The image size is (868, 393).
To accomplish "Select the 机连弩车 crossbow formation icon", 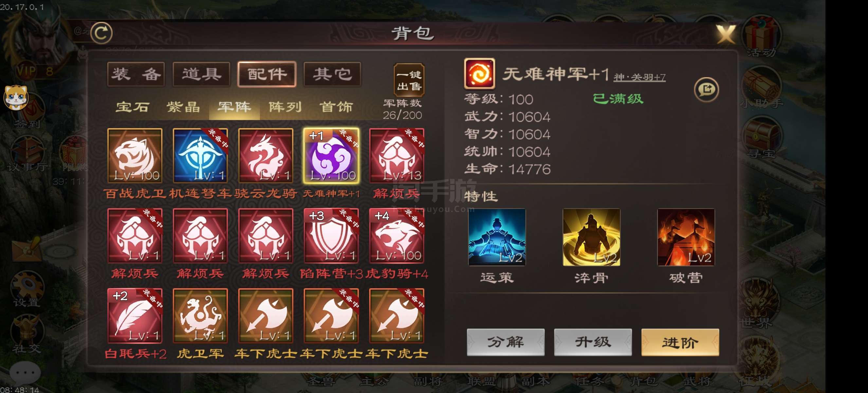I will point(200,156).
